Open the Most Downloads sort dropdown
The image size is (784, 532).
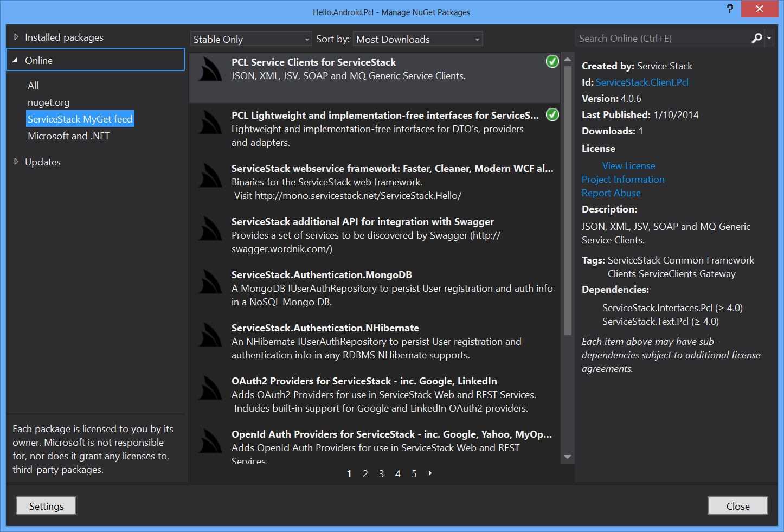pyautogui.click(x=418, y=39)
